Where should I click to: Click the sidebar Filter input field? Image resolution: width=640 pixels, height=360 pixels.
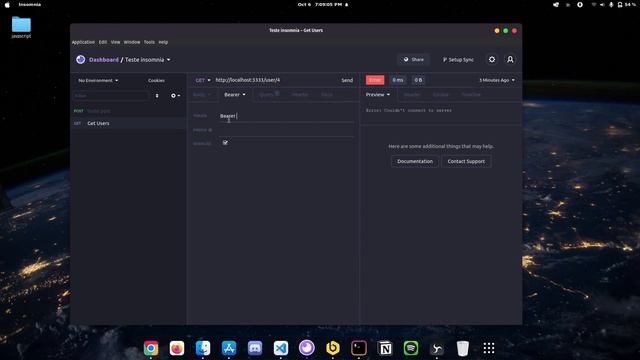click(111, 96)
